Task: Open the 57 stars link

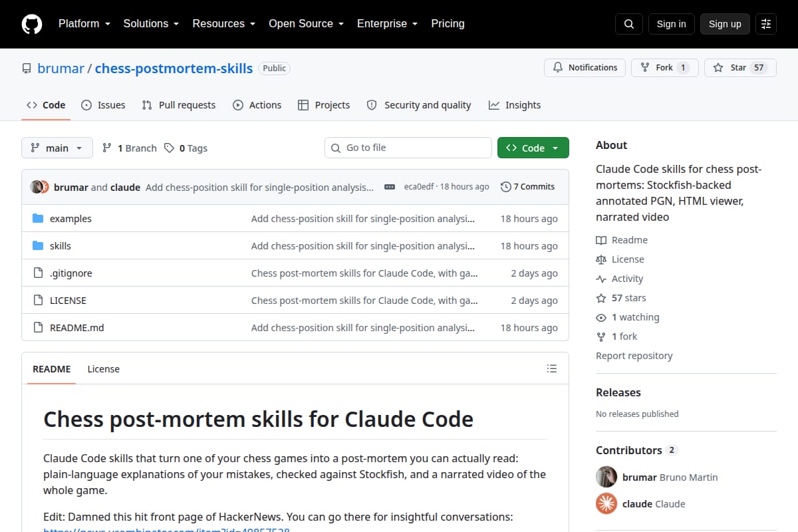Action: 621,298
